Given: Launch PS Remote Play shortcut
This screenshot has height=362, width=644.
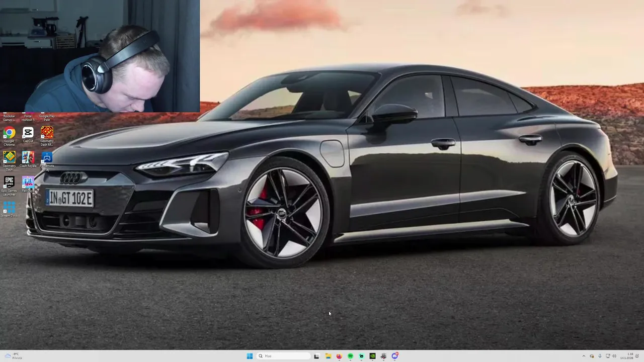Looking at the screenshot, I should click(x=47, y=161).
